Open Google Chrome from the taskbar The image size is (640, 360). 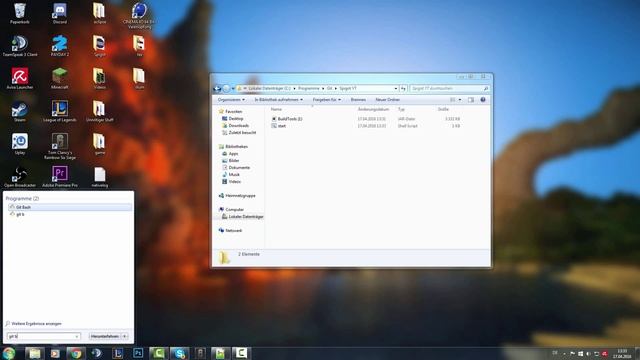(76, 353)
